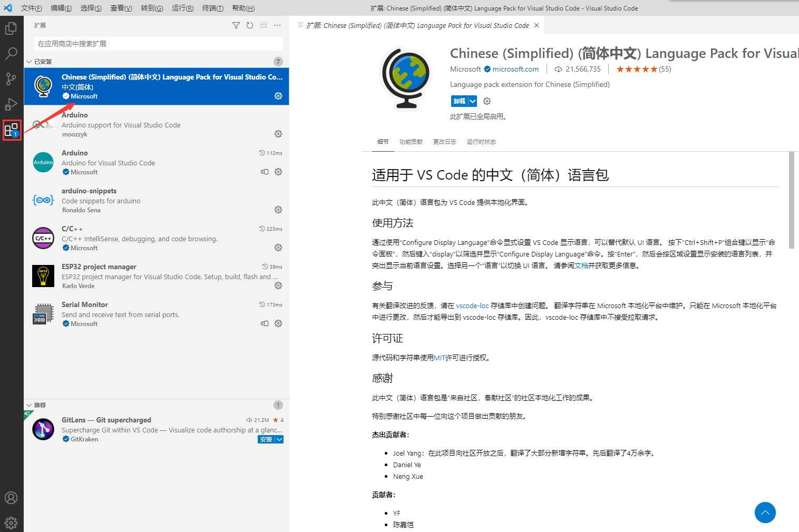
Task: Open the Accounts icon in activity bar
Action: pyautogui.click(x=11, y=498)
